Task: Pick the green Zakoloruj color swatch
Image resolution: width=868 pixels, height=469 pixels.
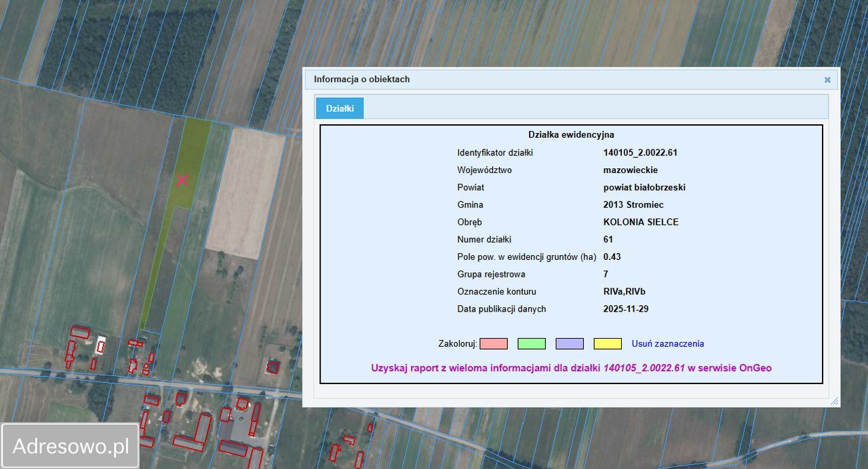Action: [531, 344]
